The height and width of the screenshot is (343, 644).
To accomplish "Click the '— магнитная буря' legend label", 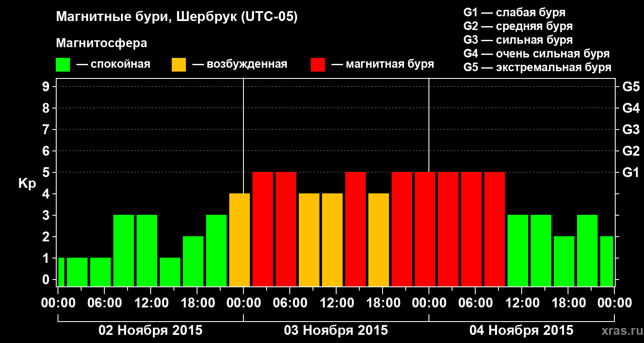I will point(383,64).
